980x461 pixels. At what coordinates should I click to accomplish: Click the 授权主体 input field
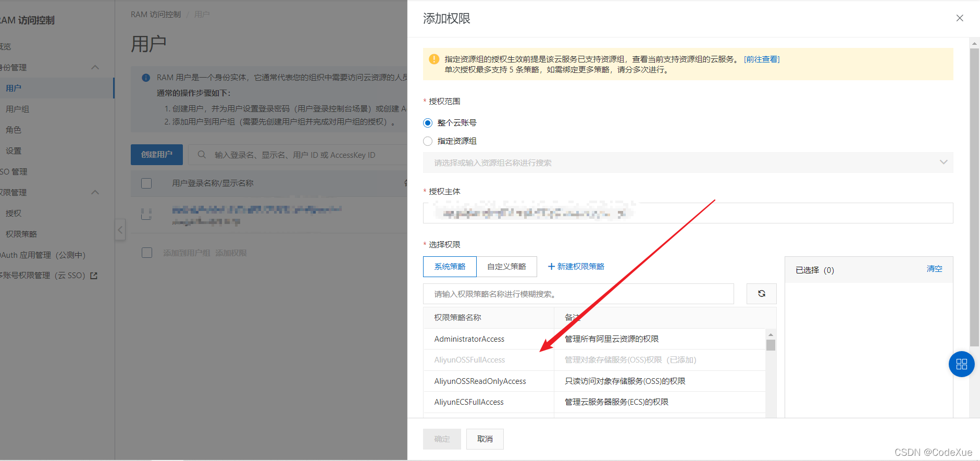tap(688, 213)
